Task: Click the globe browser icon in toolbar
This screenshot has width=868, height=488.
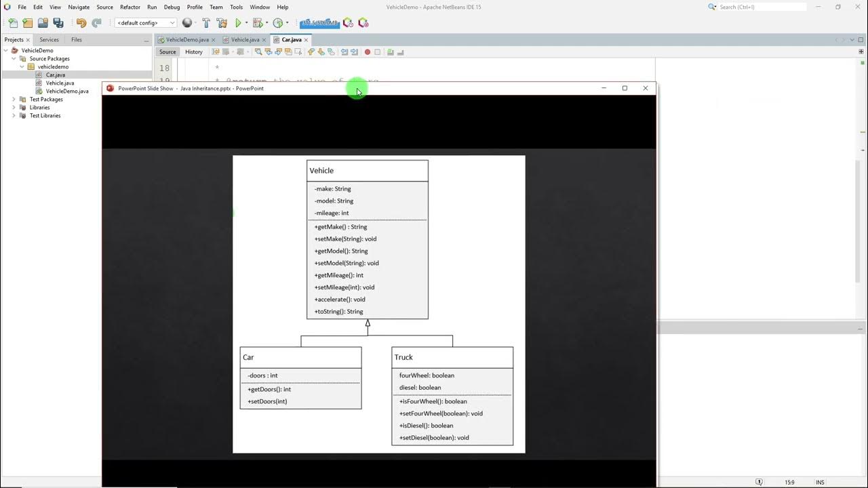Action: pos(187,22)
